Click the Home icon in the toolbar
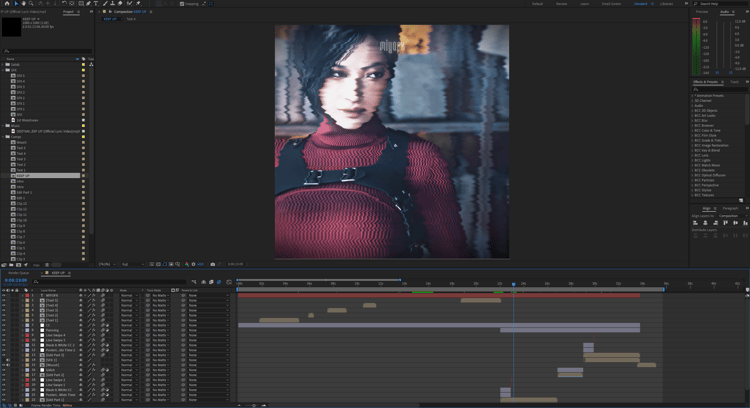Screen dimensions: 750x408 click(x=7, y=3)
